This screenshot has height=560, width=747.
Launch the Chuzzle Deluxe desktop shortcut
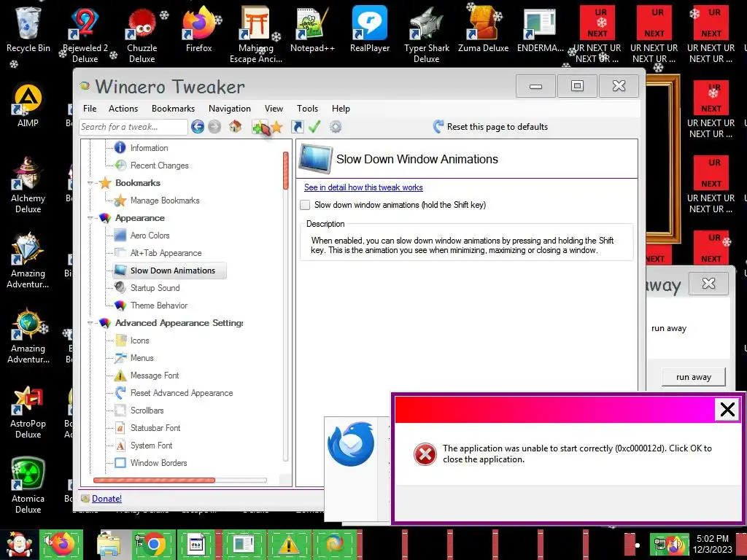point(142,36)
